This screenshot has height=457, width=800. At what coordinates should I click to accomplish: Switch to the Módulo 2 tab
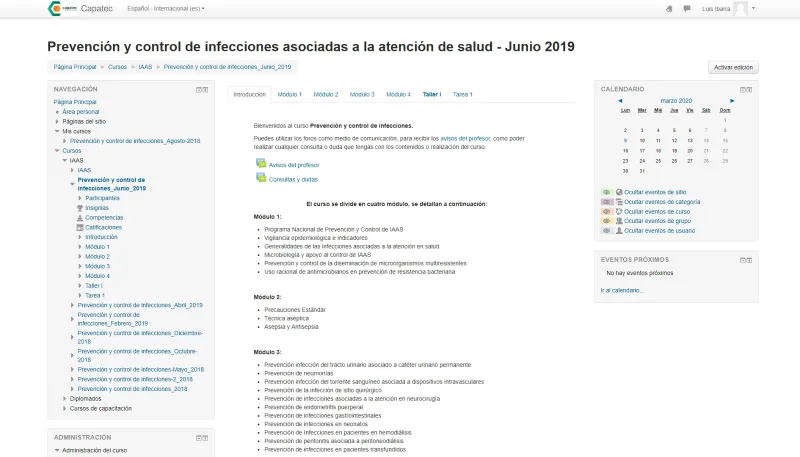(x=326, y=94)
